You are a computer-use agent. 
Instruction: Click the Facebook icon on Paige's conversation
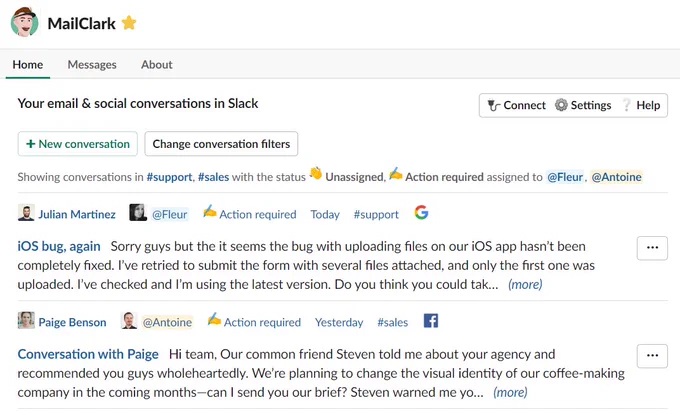point(431,321)
